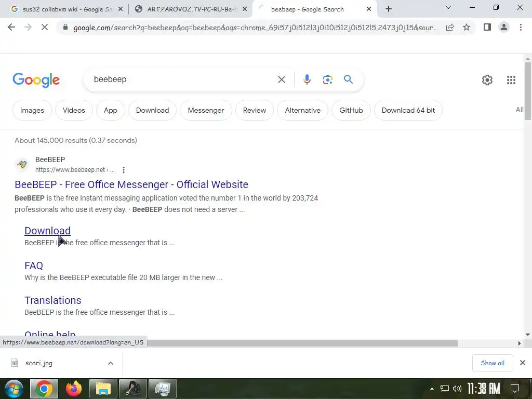Click the BeeBEEP bee favicon

22,164
